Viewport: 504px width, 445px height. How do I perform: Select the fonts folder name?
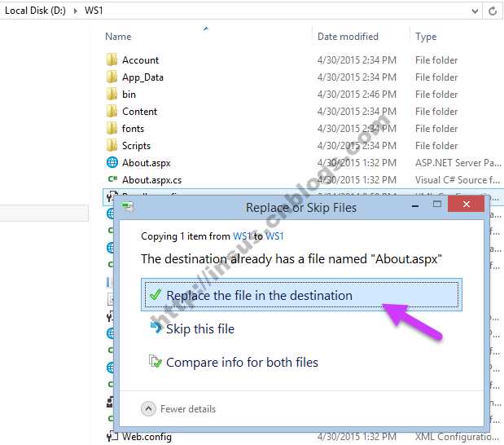click(133, 129)
